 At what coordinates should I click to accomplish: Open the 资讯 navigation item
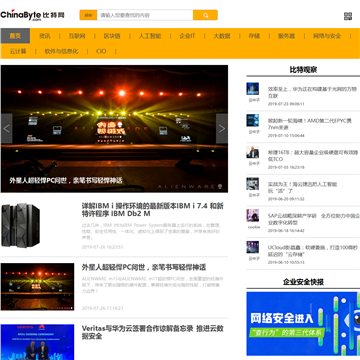tap(45, 36)
